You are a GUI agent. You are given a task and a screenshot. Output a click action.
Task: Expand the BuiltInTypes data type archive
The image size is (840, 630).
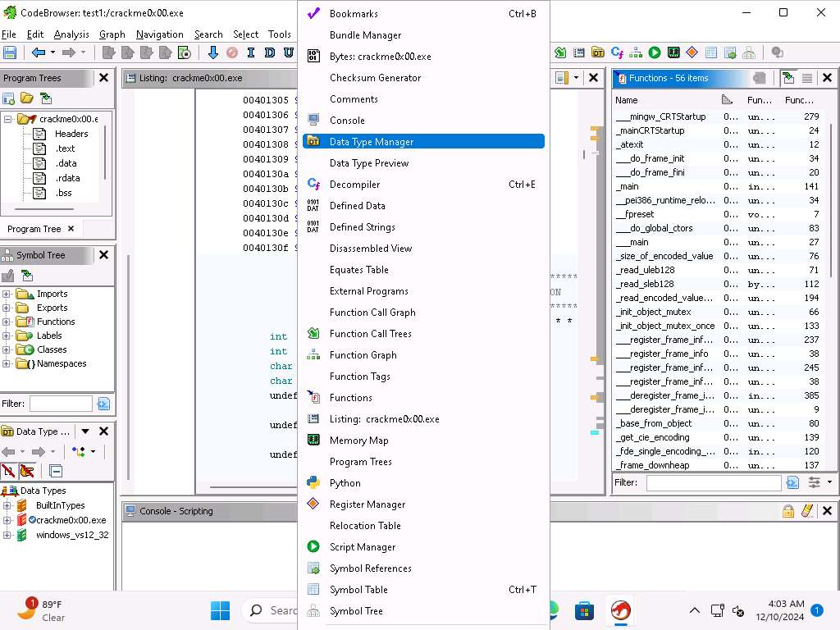tap(7, 505)
